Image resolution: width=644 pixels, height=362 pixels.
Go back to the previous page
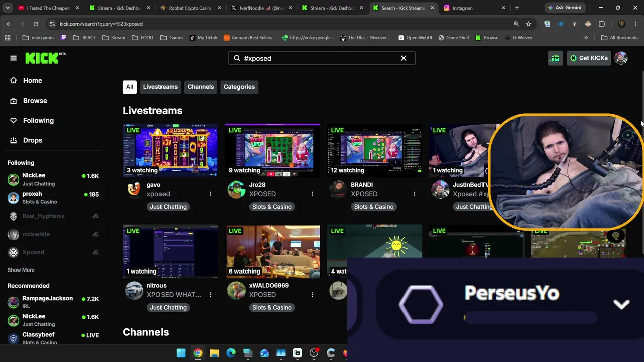(x=9, y=24)
